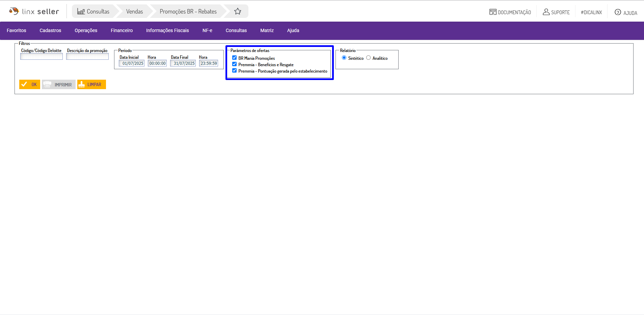Click the Imprimir button label

click(63, 85)
